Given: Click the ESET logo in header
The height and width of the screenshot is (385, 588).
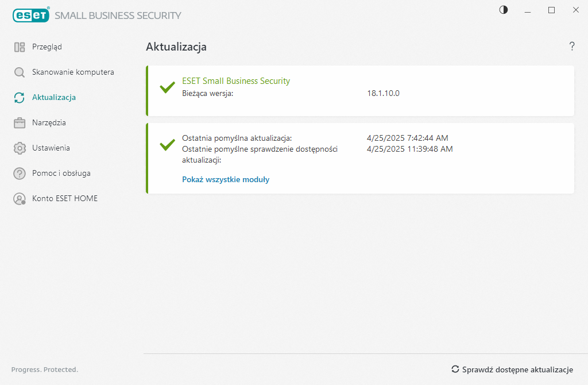Looking at the screenshot, I should pos(32,15).
